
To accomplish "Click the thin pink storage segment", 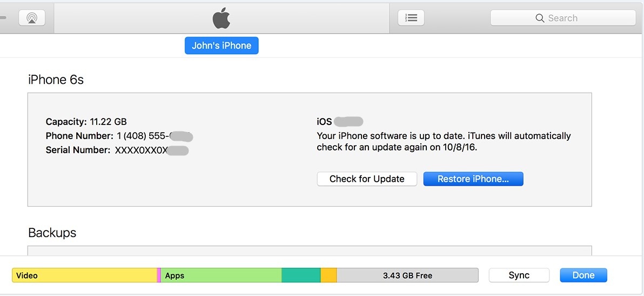I will click(x=159, y=275).
